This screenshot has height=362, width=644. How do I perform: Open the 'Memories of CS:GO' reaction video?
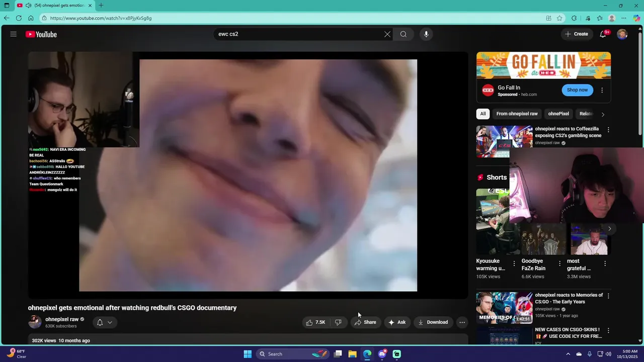504,308
